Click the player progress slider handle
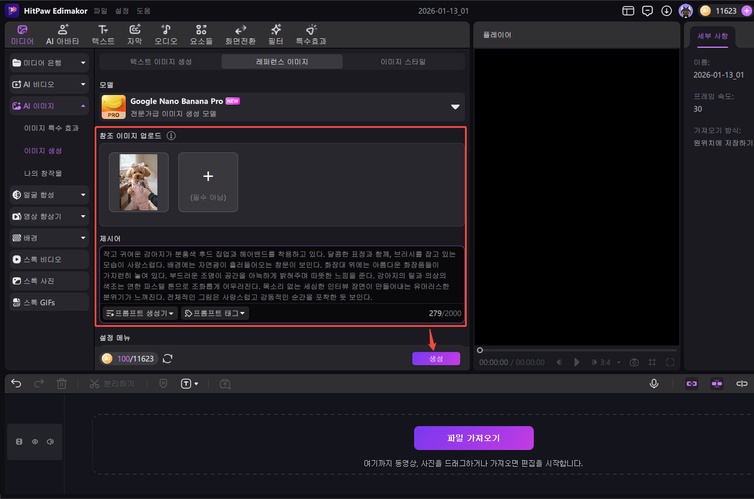 [x=479, y=350]
